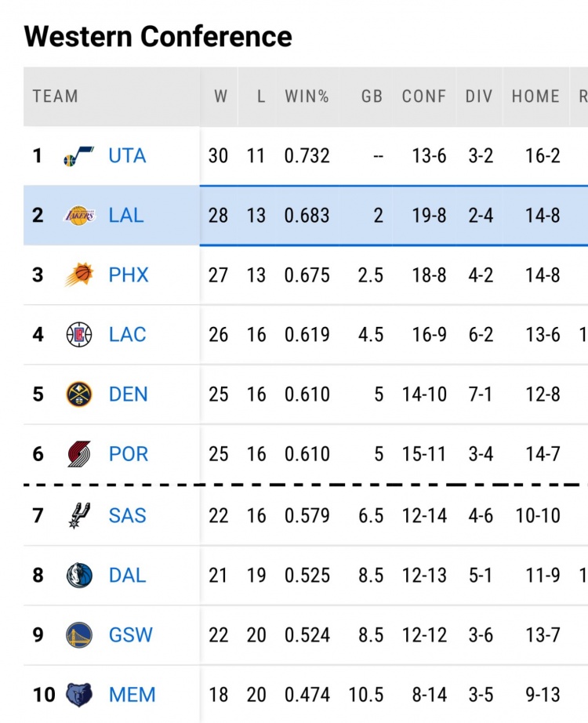Click the Trail Blazers logo
This screenshot has width=588, height=723.
coord(78,454)
